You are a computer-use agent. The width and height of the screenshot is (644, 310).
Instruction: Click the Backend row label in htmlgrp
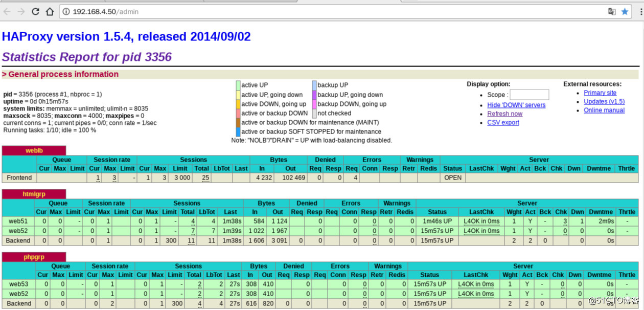click(x=18, y=240)
